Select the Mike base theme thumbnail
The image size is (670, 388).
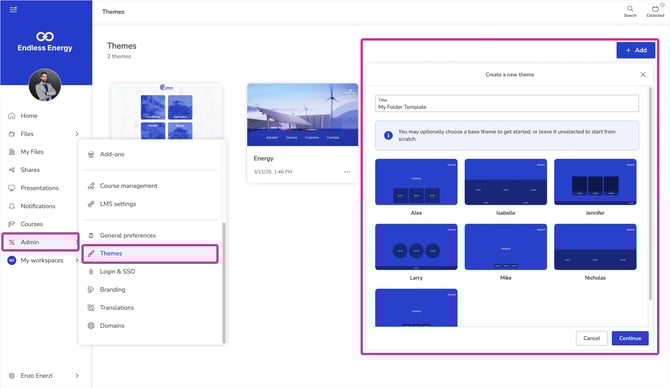pos(505,247)
